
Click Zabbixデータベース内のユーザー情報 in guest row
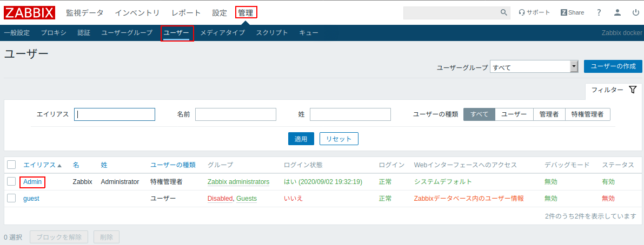pyautogui.click(x=469, y=198)
